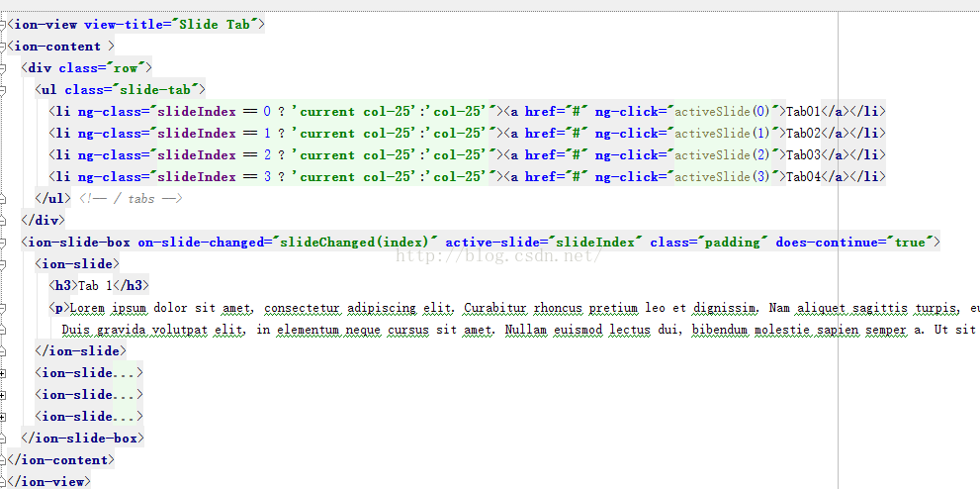Expand the last collapsed ion-slide plus marker
Viewport: 980px width, 489px height.
click(x=3, y=417)
